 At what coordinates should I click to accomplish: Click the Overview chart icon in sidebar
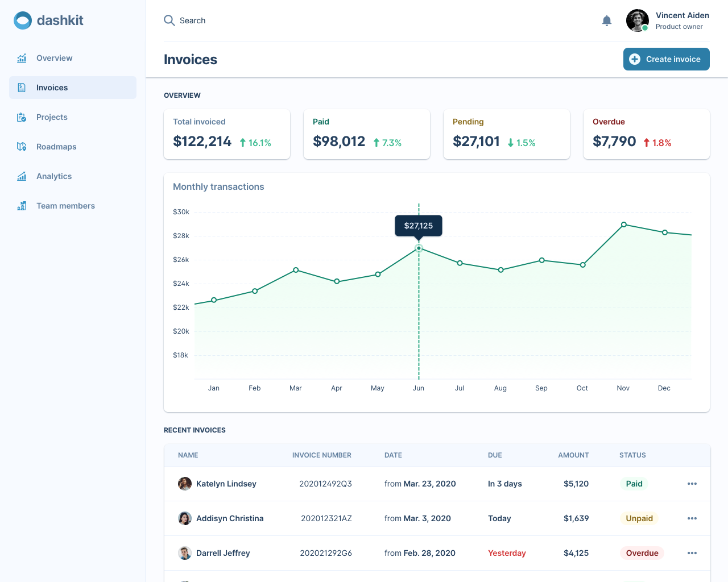[x=22, y=58]
